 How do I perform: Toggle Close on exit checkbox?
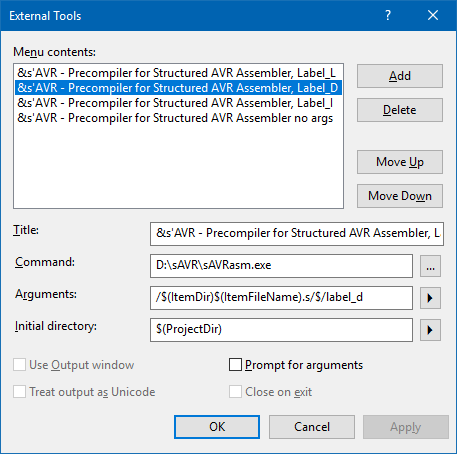click(235, 392)
